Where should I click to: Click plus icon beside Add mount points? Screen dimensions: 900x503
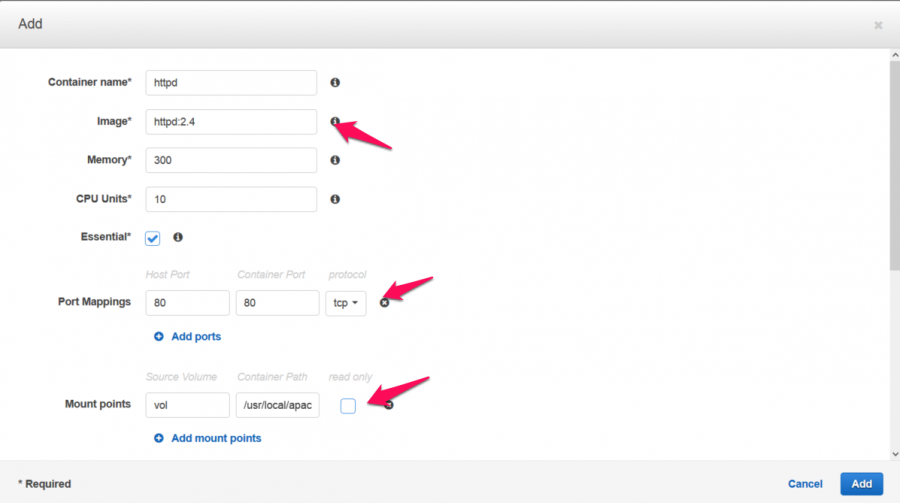[x=158, y=438]
